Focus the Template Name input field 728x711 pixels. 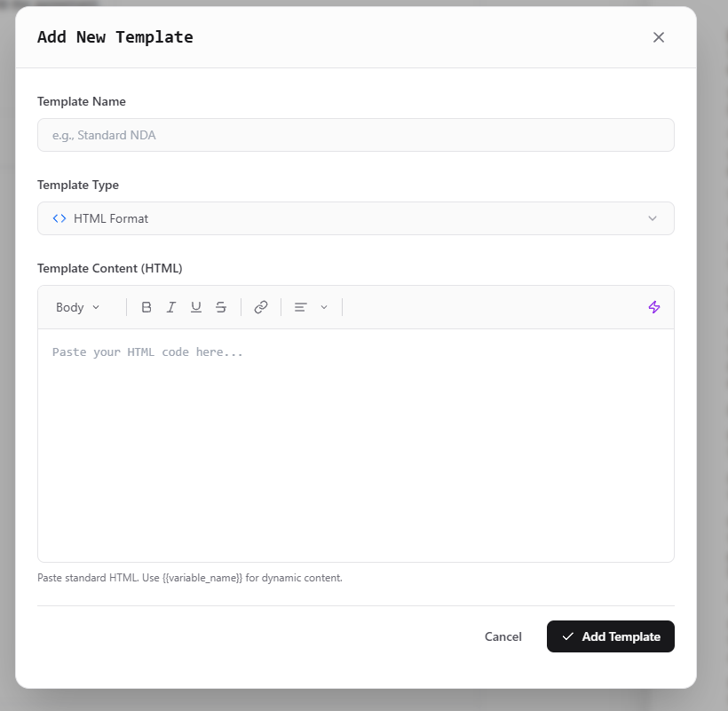(356, 135)
